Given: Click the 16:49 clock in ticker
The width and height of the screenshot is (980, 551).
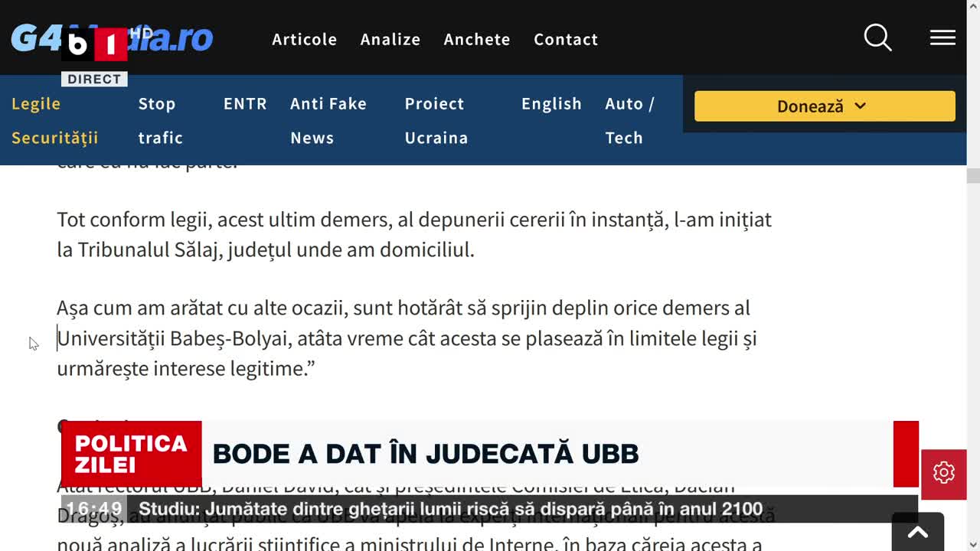Looking at the screenshot, I should pos(94,509).
